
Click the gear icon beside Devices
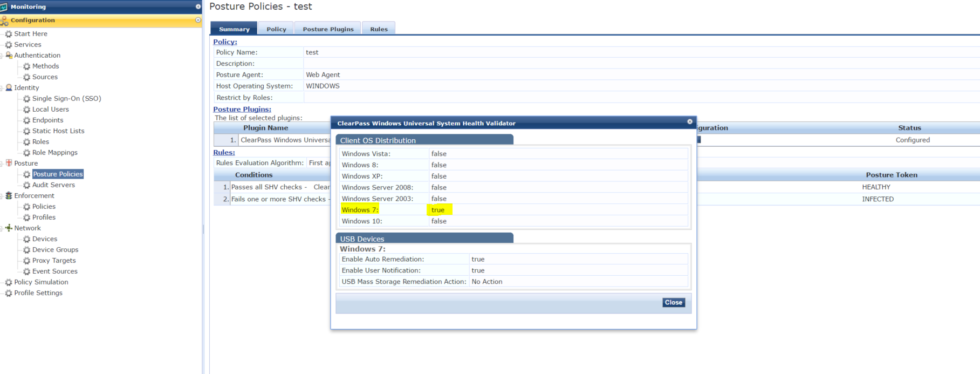26,239
